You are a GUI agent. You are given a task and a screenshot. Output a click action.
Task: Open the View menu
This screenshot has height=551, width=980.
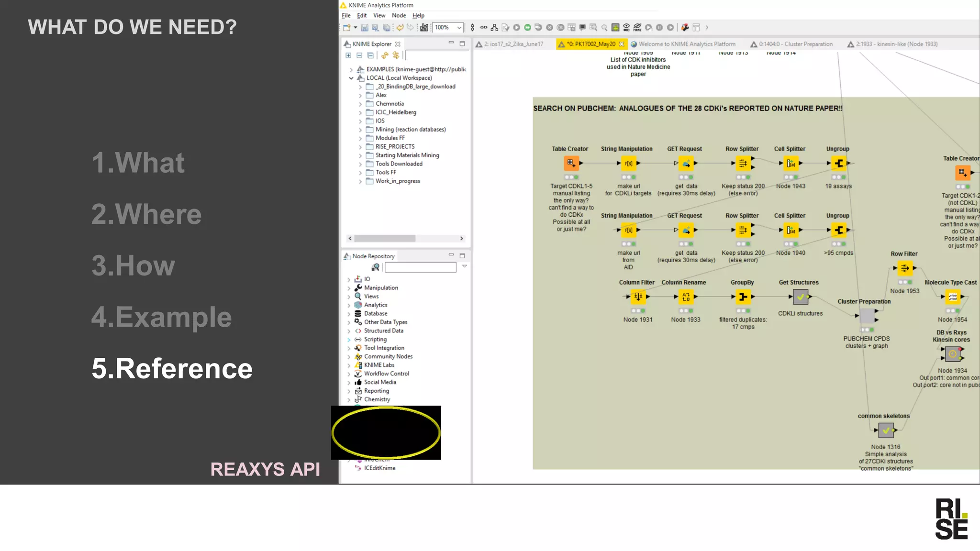coord(379,15)
